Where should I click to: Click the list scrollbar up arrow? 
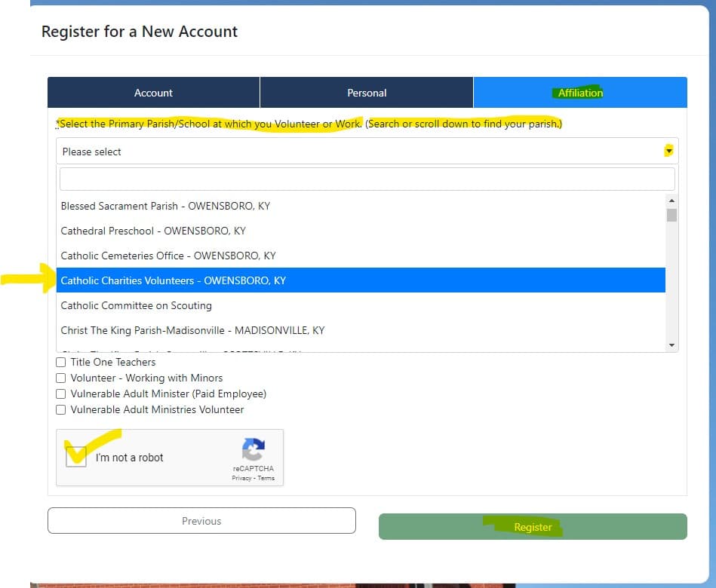pos(671,201)
